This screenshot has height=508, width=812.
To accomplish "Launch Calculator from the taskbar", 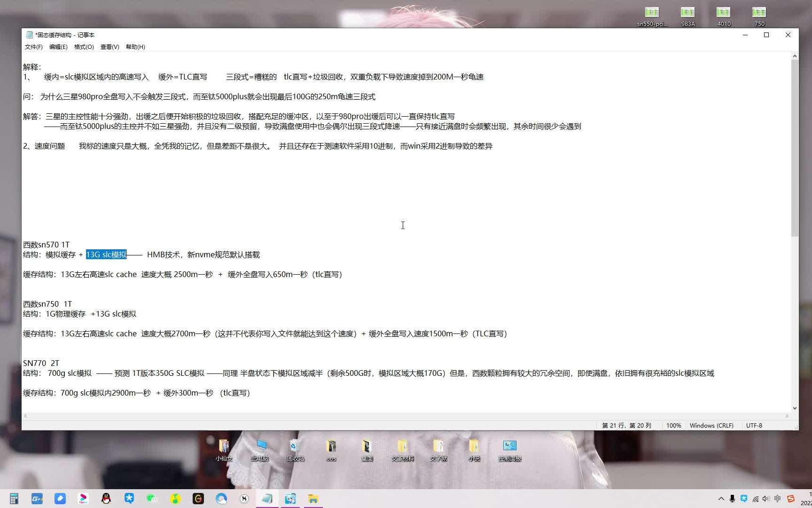I will [x=14, y=499].
